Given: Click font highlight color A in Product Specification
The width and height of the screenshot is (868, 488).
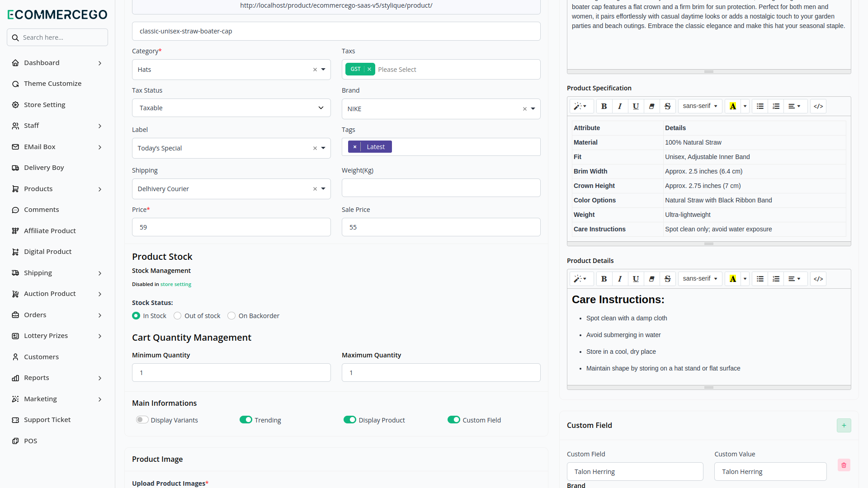Looking at the screenshot, I should (x=733, y=106).
